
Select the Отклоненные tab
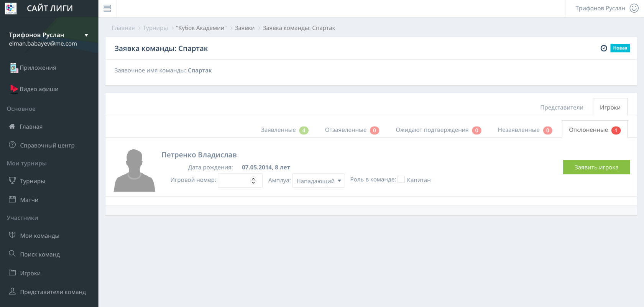[x=595, y=130]
